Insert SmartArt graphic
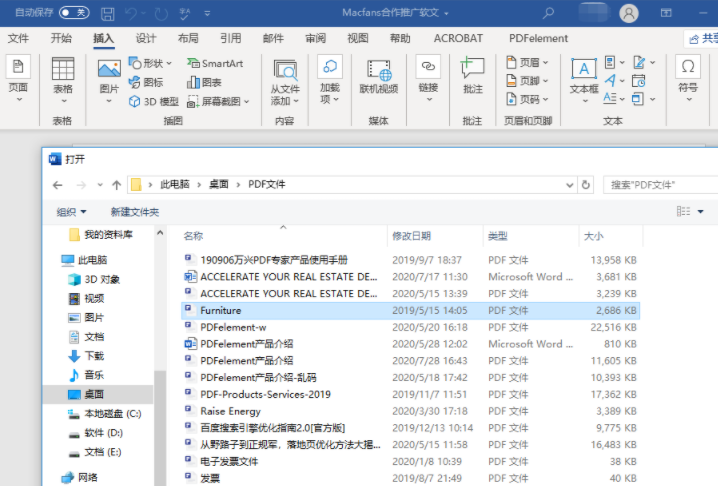This screenshot has width=718, height=486. click(x=215, y=63)
